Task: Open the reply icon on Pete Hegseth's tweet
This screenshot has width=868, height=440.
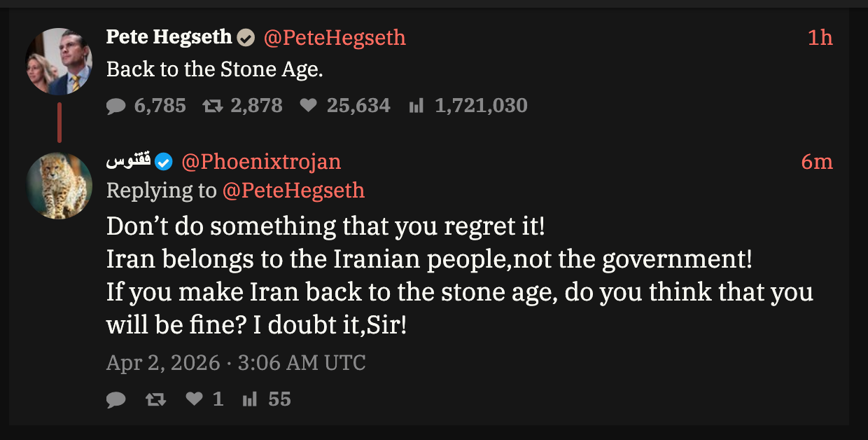Action: (116, 106)
